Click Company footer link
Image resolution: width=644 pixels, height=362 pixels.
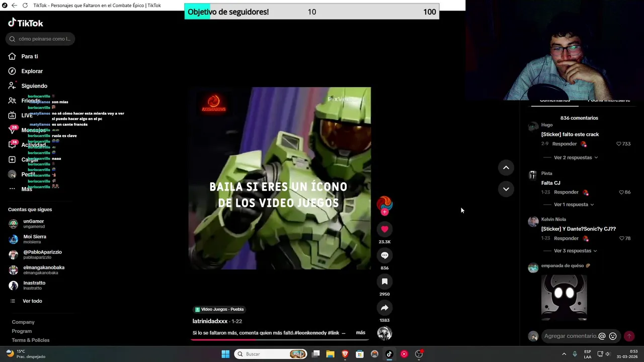pos(23,322)
